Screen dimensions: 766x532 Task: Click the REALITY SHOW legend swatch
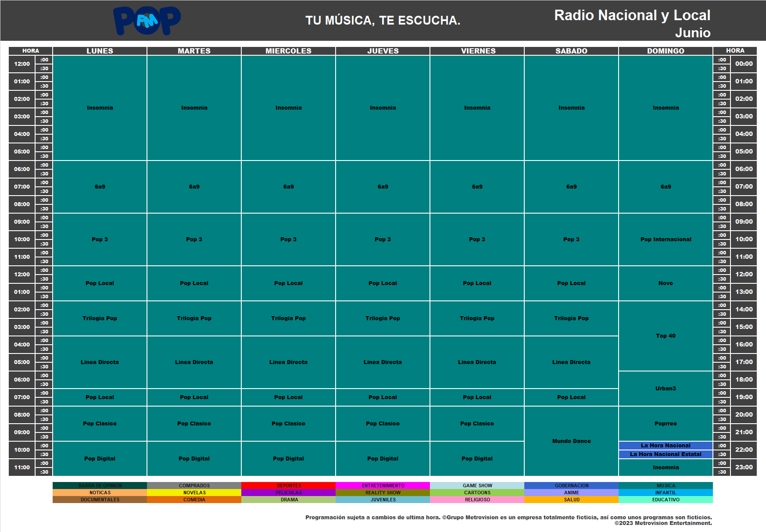[x=383, y=493]
